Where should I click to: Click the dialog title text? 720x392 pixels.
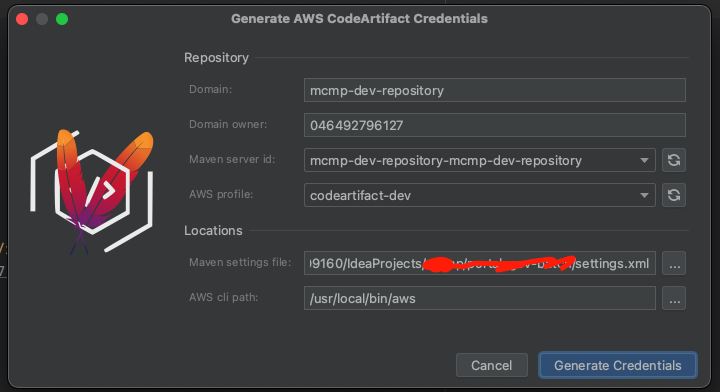click(359, 19)
